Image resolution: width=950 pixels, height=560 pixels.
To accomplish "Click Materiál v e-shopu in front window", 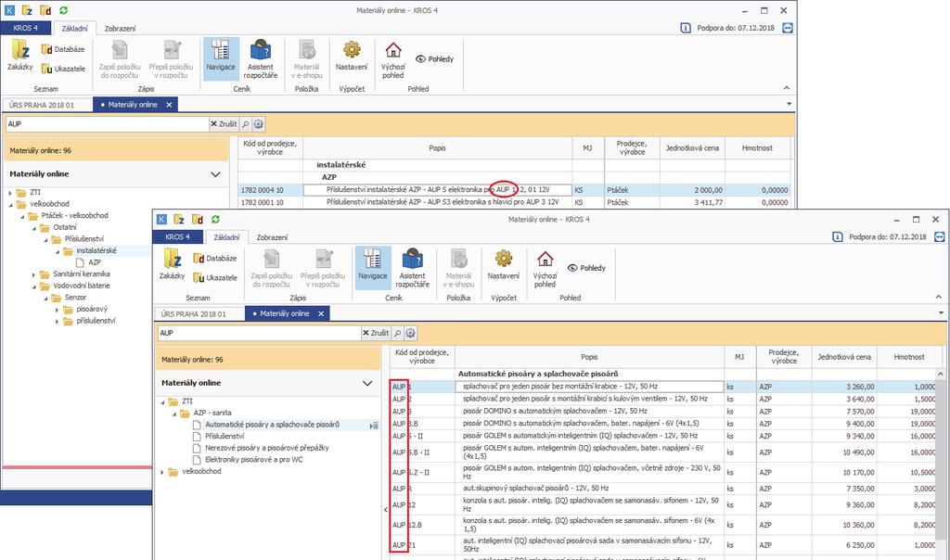I will [x=458, y=268].
